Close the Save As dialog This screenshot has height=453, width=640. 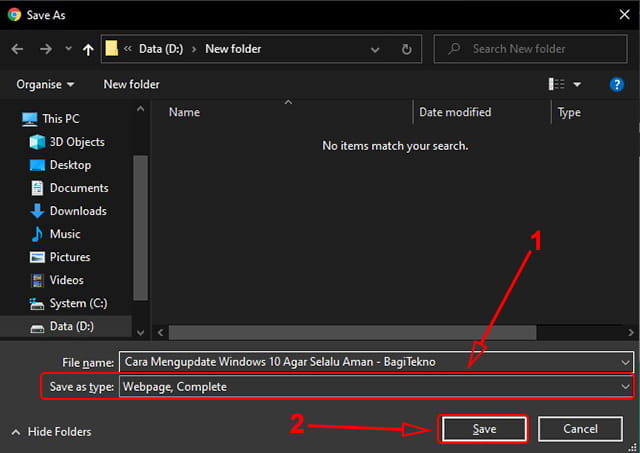tap(624, 15)
